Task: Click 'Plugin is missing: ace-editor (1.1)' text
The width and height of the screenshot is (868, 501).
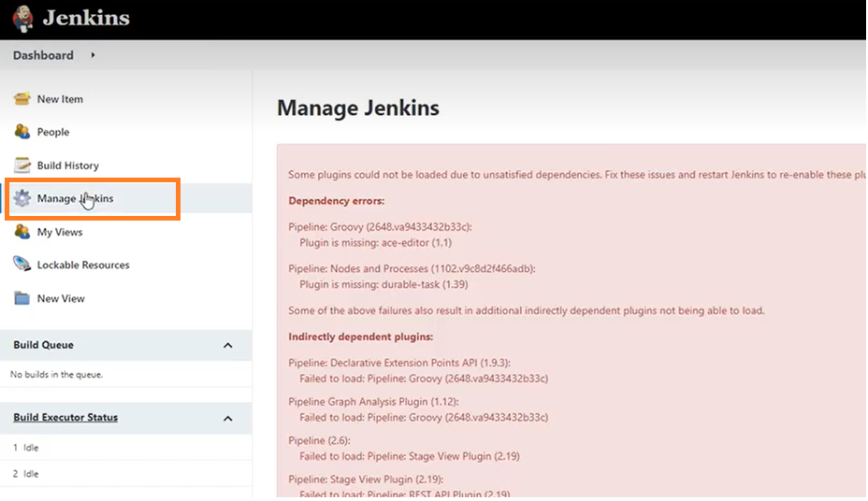Action: pyautogui.click(x=375, y=243)
